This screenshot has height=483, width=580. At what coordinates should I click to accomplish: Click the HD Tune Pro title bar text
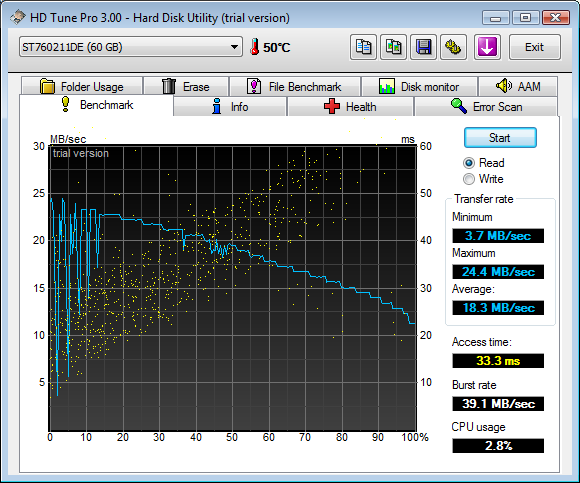(x=160, y=18)
